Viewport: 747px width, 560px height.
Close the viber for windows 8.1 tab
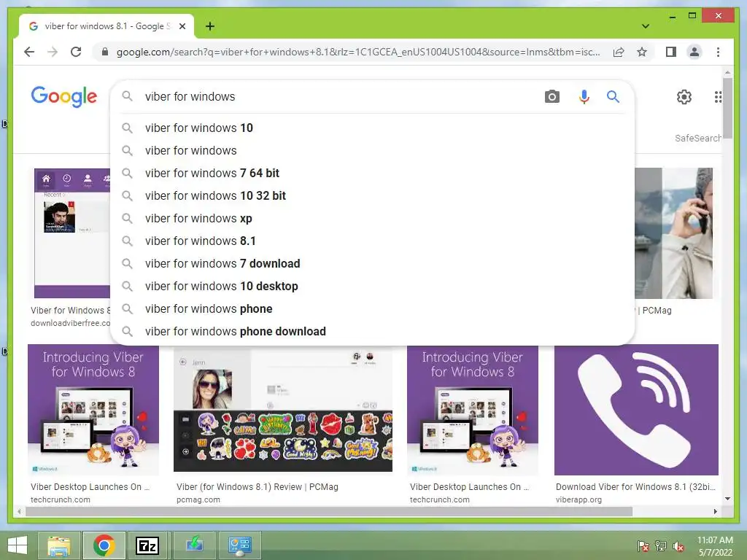[182, 26]
